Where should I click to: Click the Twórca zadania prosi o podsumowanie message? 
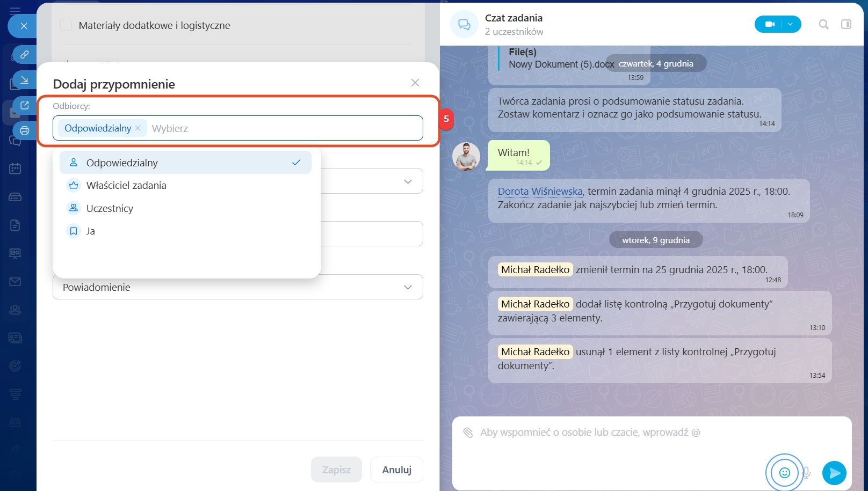coord(635,109)
